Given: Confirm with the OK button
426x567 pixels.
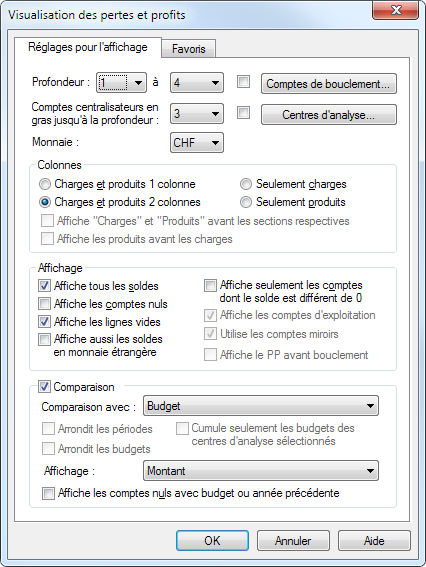Looking at the screenshot, I should 212,541.
